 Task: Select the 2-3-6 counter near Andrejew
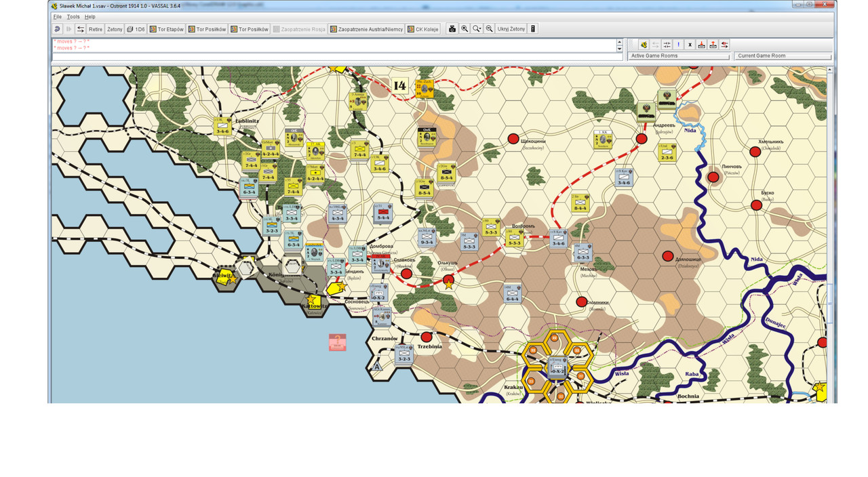click(668, 152)
